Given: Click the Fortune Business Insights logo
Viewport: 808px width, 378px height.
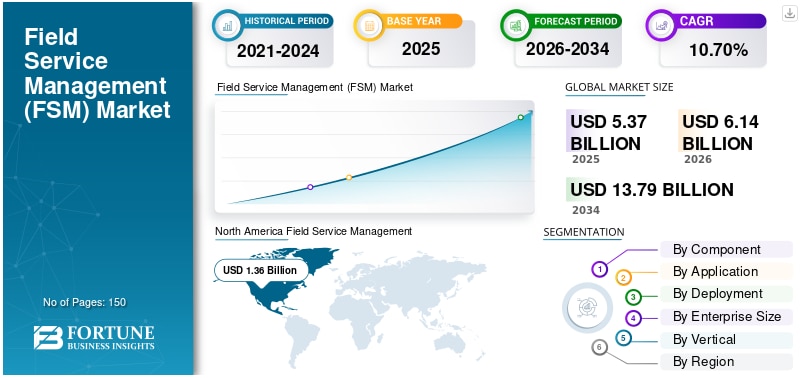Looking at the screenshot, I should [x=94, y=338].
